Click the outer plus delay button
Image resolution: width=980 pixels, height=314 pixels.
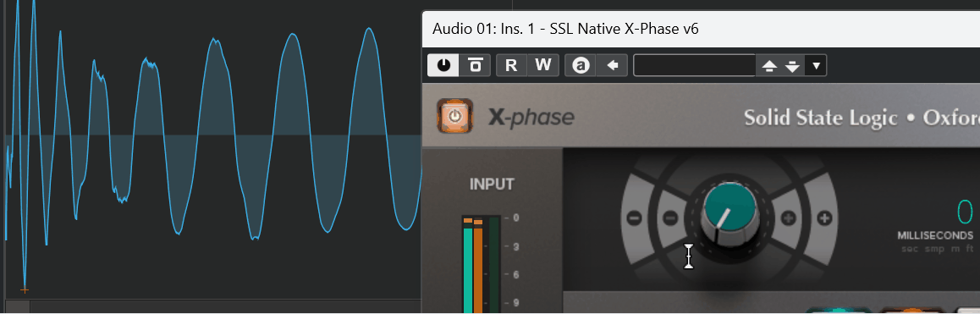(825, 218)
